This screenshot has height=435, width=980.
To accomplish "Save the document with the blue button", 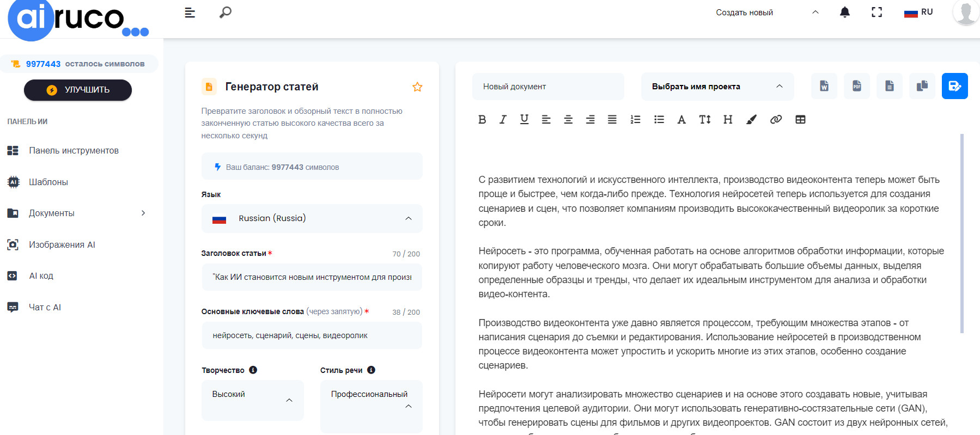I will click(x=954, y=86).
